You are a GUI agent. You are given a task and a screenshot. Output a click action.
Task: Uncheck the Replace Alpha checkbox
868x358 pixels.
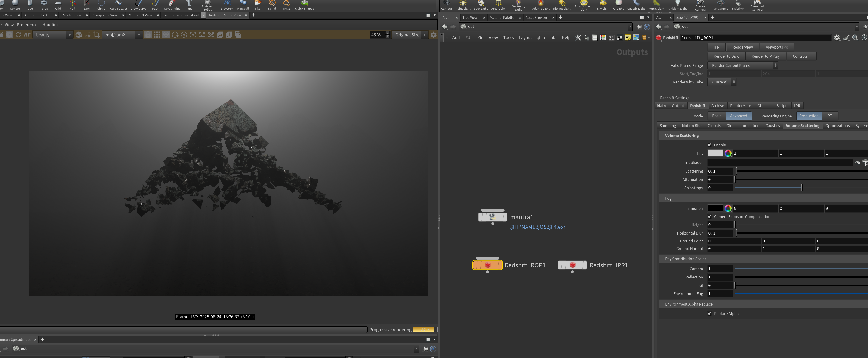[x=710, y=314]
